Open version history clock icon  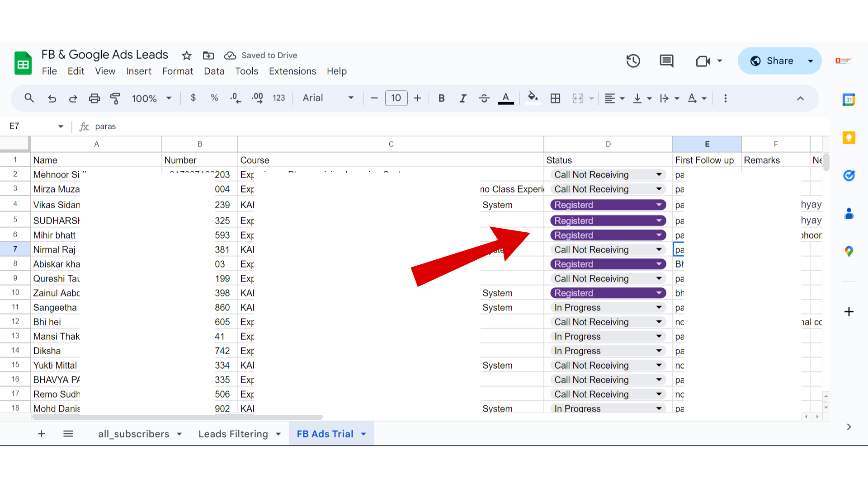633,61
